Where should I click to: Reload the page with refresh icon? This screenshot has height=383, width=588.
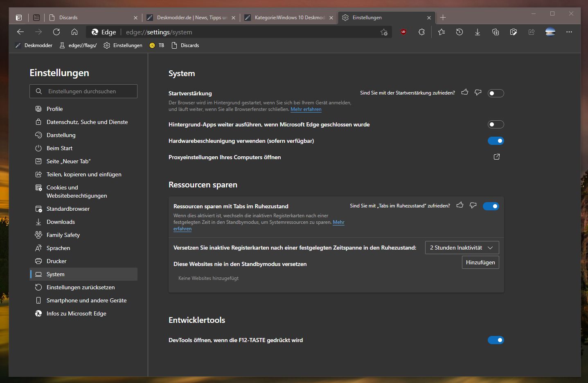(56, 32)
